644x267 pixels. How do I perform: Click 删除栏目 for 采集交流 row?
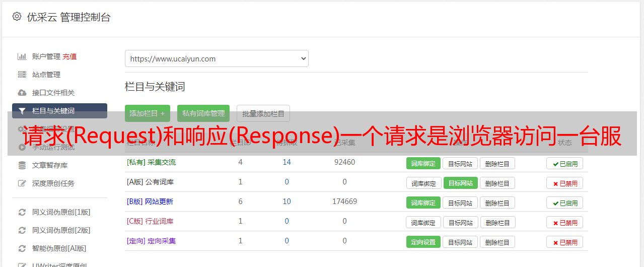click(497, 163)
